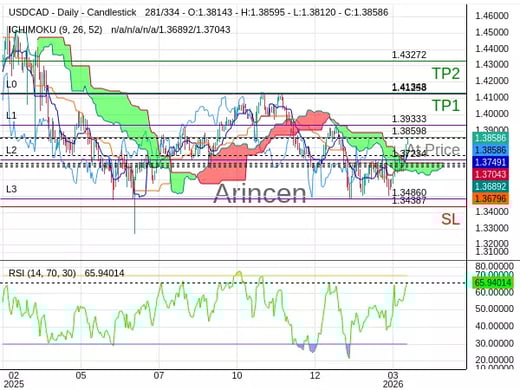Click the teal 1.36892 price tag
The height and width of the screenshot is (390, 520).
[490, 186]
